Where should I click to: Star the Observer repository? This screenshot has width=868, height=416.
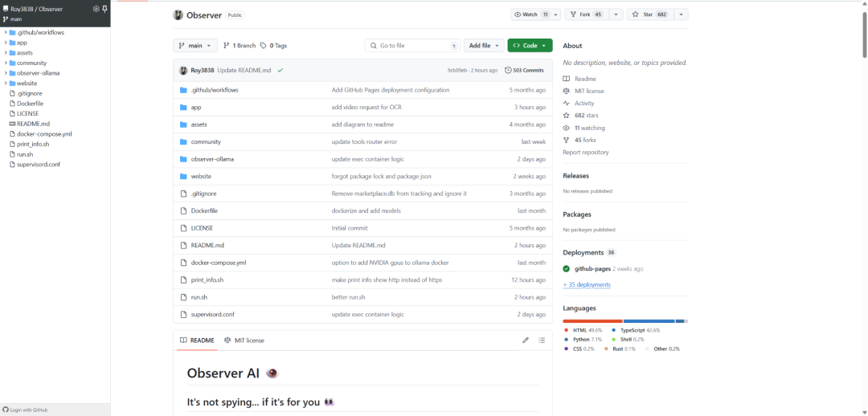[650, 14]
